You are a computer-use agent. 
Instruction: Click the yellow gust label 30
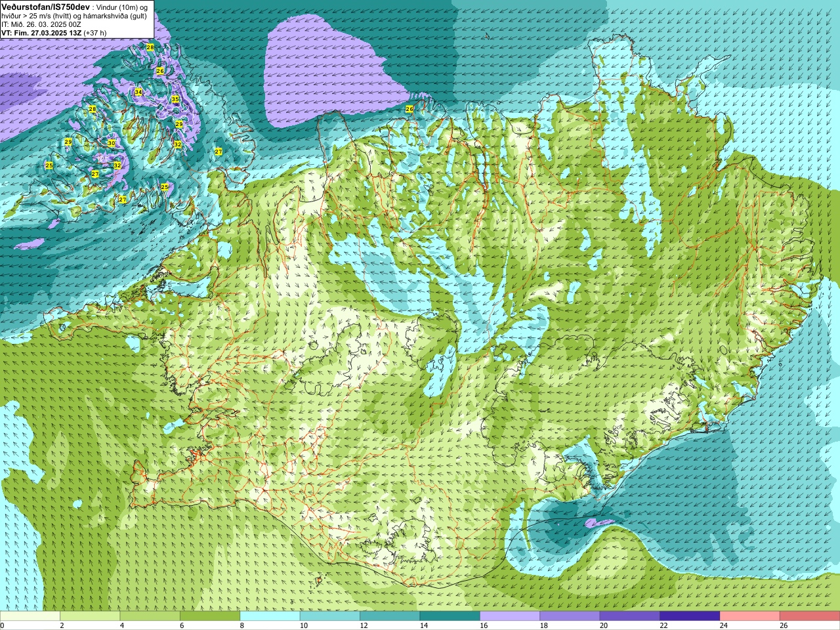pos(111,143)
